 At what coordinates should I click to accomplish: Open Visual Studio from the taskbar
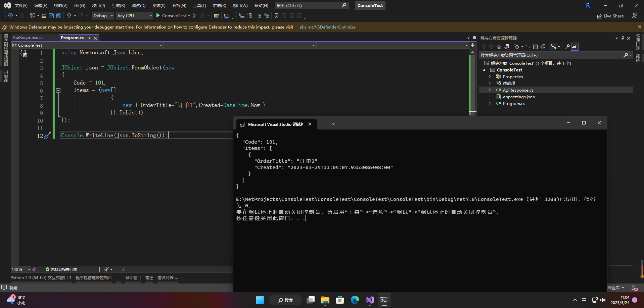click(x=370, y=300)
